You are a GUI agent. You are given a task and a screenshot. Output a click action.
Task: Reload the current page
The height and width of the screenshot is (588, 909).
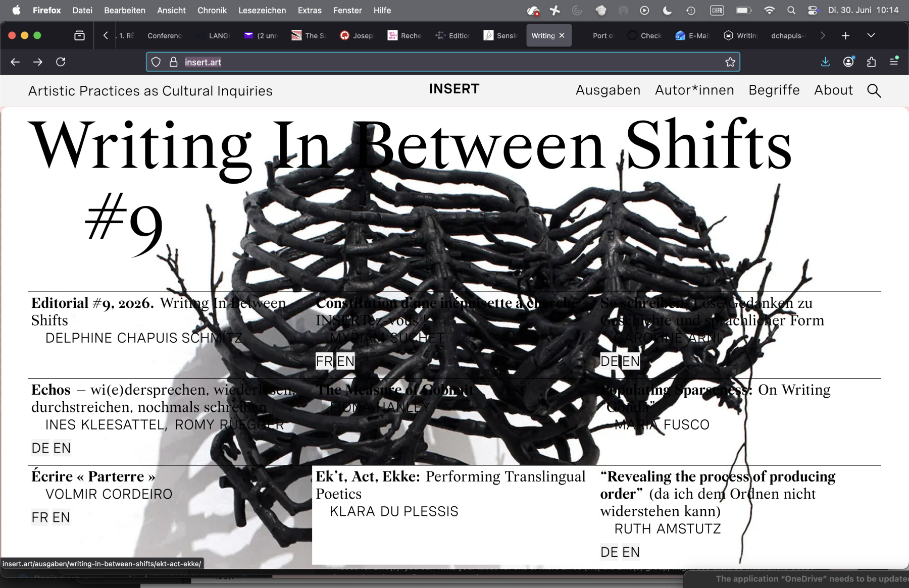coord(61,62)
